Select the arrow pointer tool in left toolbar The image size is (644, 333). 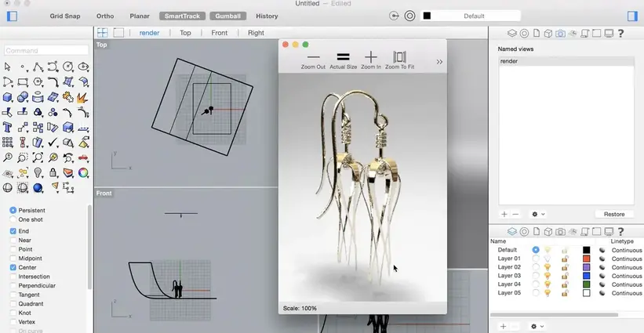coord(7,67)
